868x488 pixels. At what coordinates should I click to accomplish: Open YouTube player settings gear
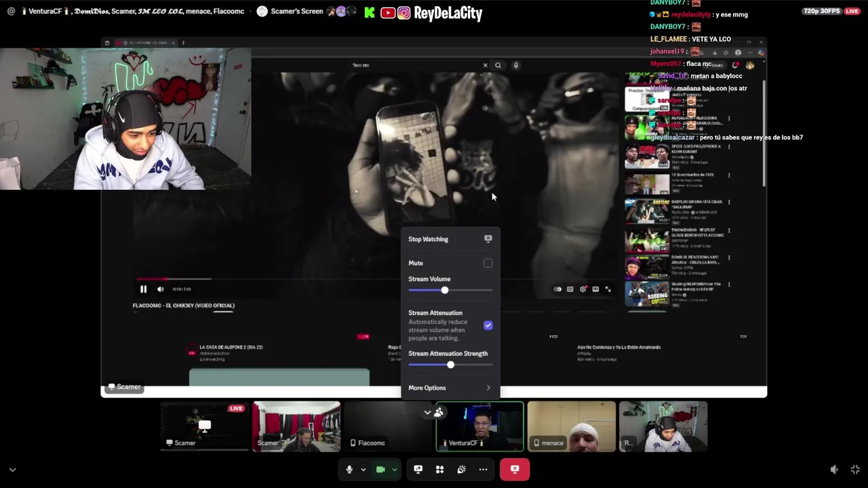pos(583,289)
